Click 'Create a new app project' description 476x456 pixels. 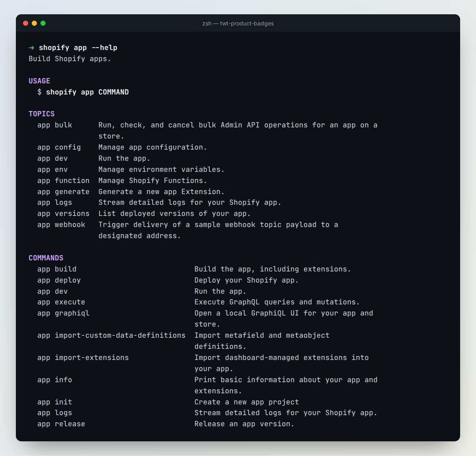pos(246,402)
